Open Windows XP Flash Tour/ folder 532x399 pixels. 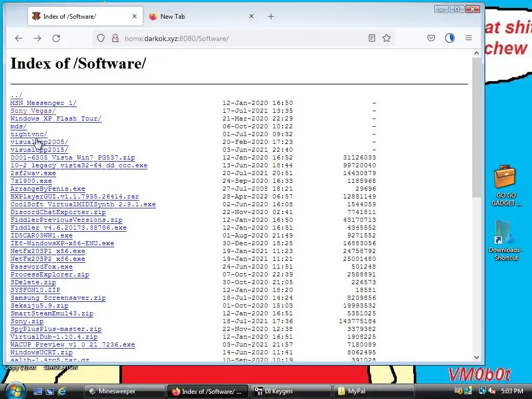pos(56,118)
